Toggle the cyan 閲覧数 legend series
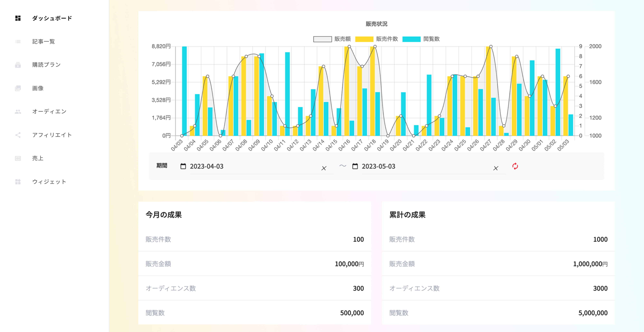This screenshot has height=332, width=644. (x=412, y=39)
